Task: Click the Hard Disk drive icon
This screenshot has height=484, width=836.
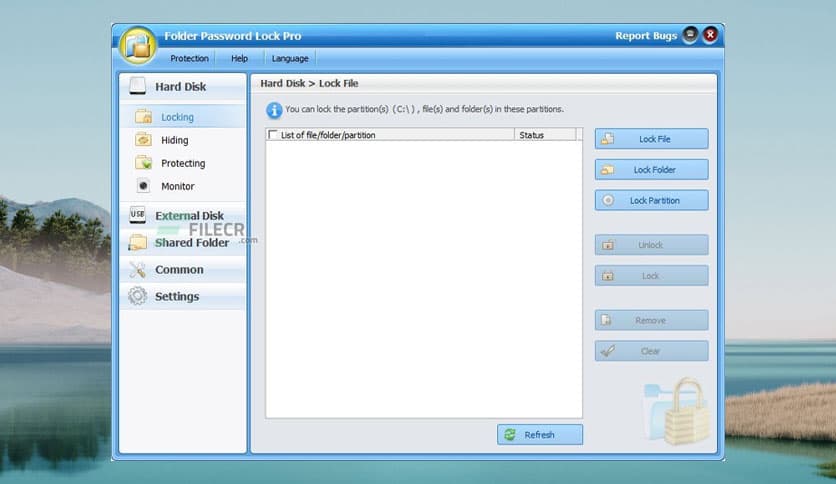Action: click(x=138, y=86)
